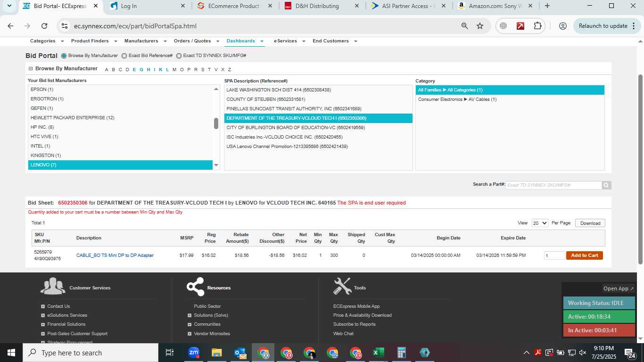Select HEWLETT PACKARD ENTERPRISE (12) manufacturer
This screenshot has width=644, height=362.
120,118
